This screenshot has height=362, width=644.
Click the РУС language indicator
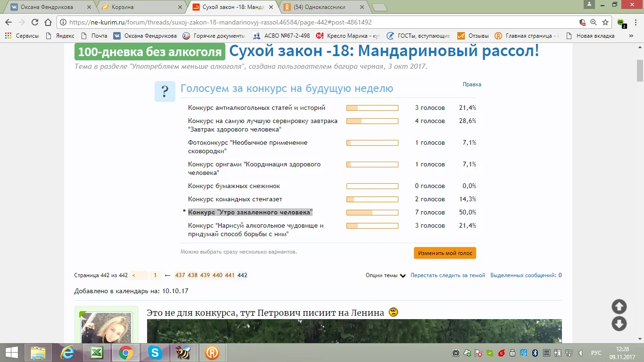point(596,353)
